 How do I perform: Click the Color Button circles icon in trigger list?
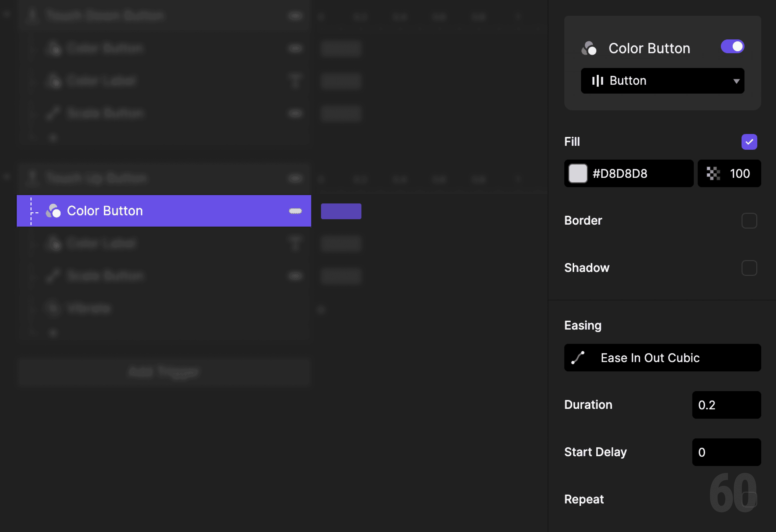tap(53, 211)
